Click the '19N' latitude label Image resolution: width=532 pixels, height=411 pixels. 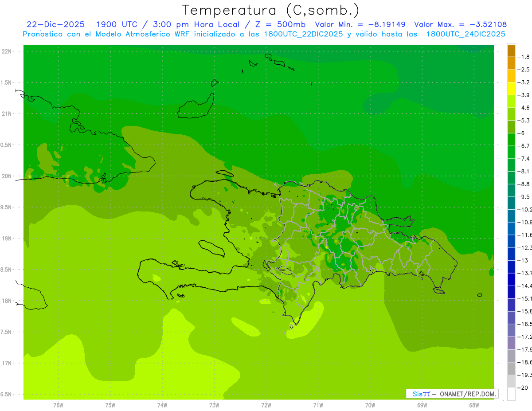[7, 239]
